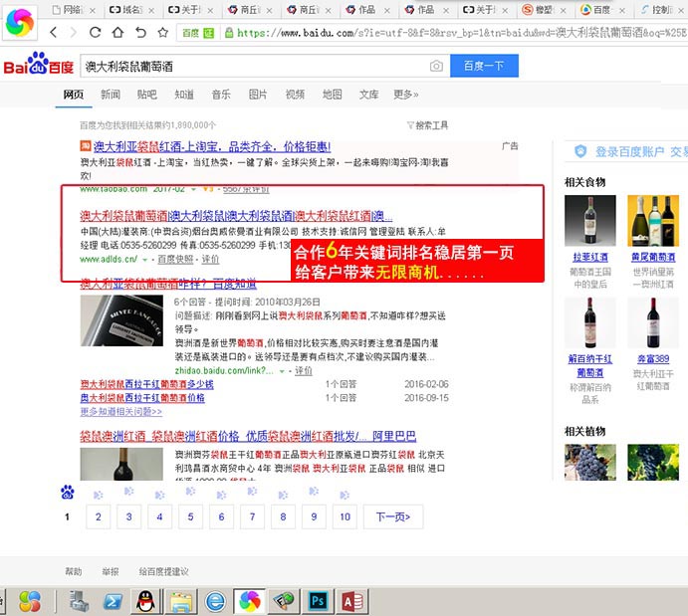Bookmark page with the star icon
The image size is (688, 616).
click(x=163, y=33)
